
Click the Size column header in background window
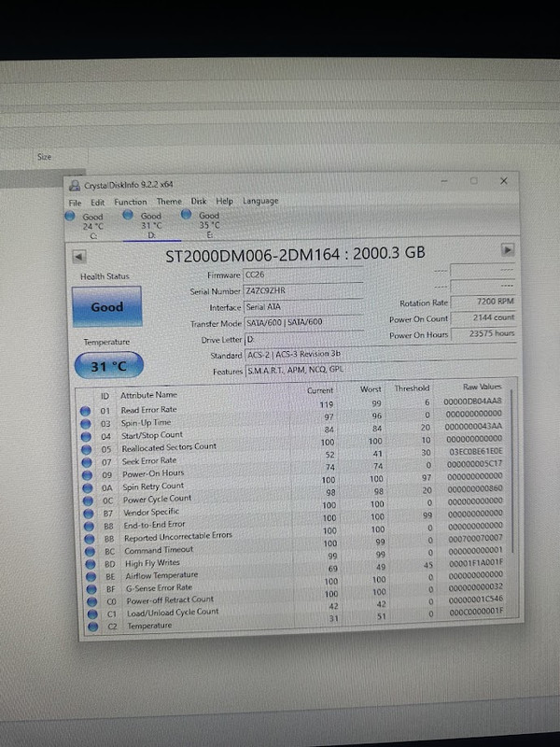[x=44, y=157]
